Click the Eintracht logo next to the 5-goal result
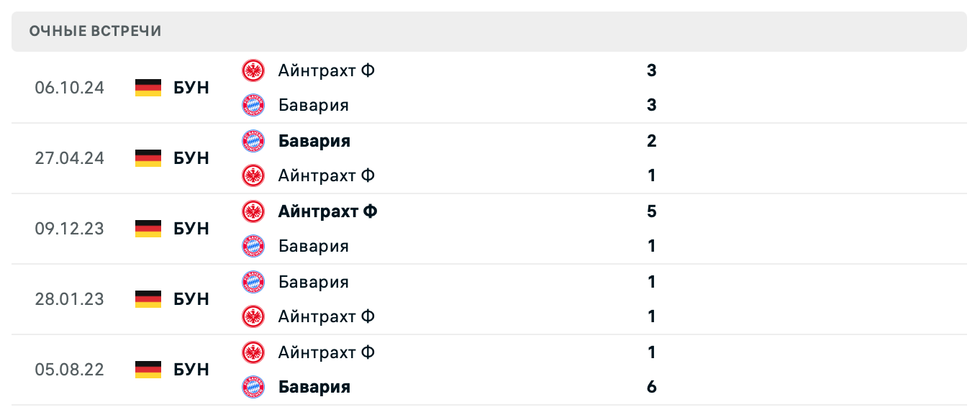The width and height of the screenshot is (980, 420). (x=253, y=211)
